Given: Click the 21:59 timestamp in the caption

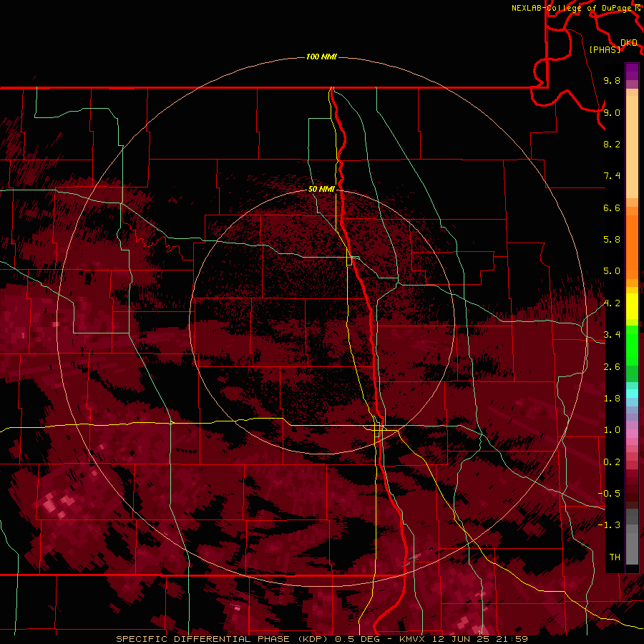Looking at the screenshot, I should [512, 639].
